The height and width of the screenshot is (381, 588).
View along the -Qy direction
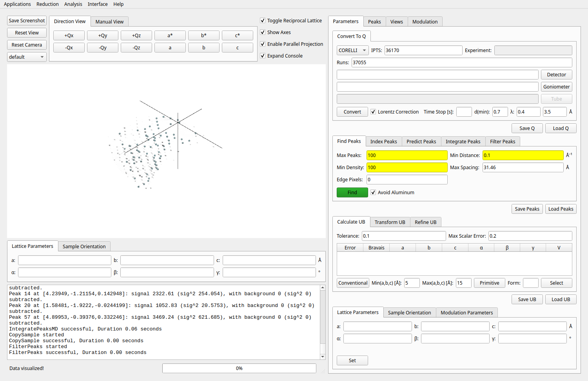(103, 47)
